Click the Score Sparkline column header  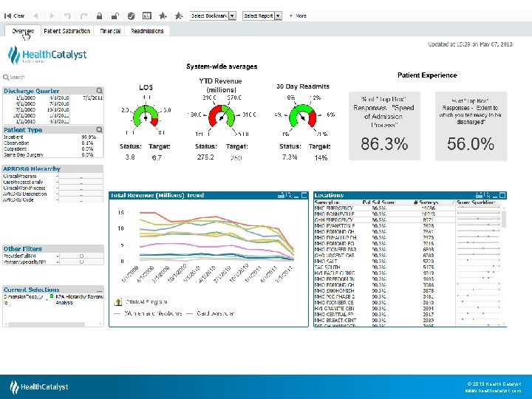tap(476, 202)
